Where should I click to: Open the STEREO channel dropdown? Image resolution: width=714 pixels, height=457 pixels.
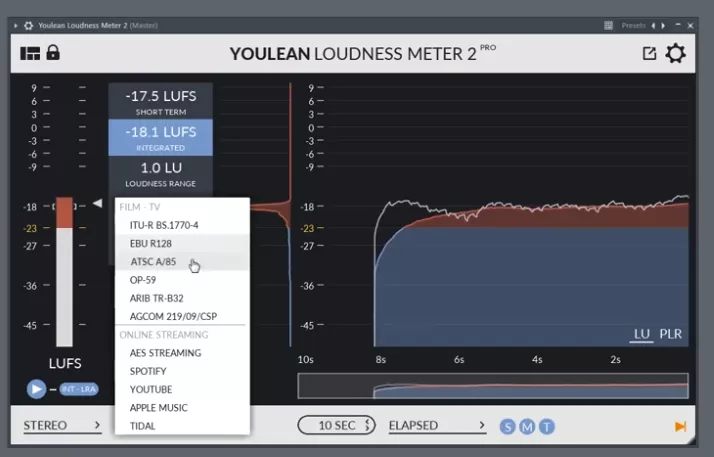coord(62,426)
